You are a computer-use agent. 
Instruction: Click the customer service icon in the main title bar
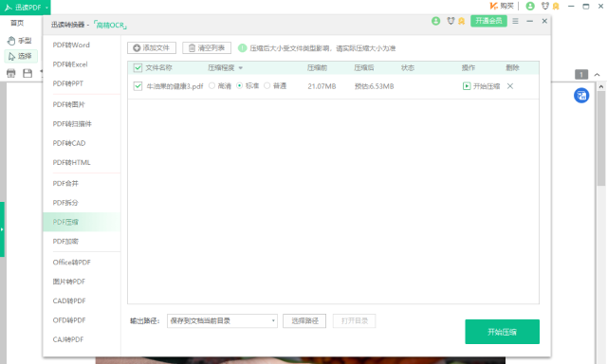(545, 6)
